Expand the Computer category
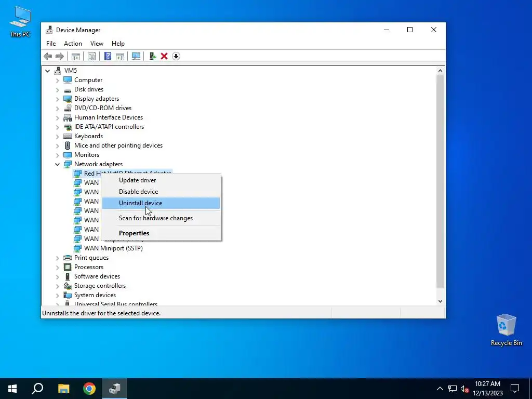Image resolution: width=532 pixels, height=399 pixels. [x=57, y=80]
